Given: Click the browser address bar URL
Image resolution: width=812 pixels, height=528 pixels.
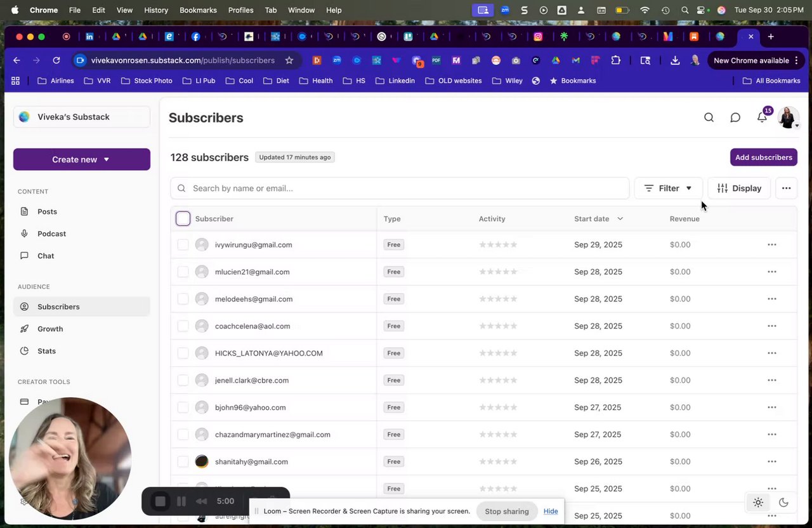Looking at the screenshot, I should pos(183,60).
